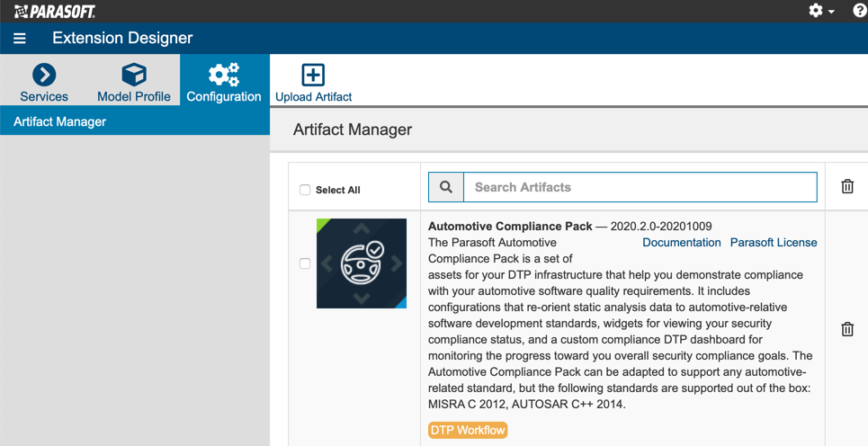
Task: Open the Parasoft License link
Action: (774, 243)
